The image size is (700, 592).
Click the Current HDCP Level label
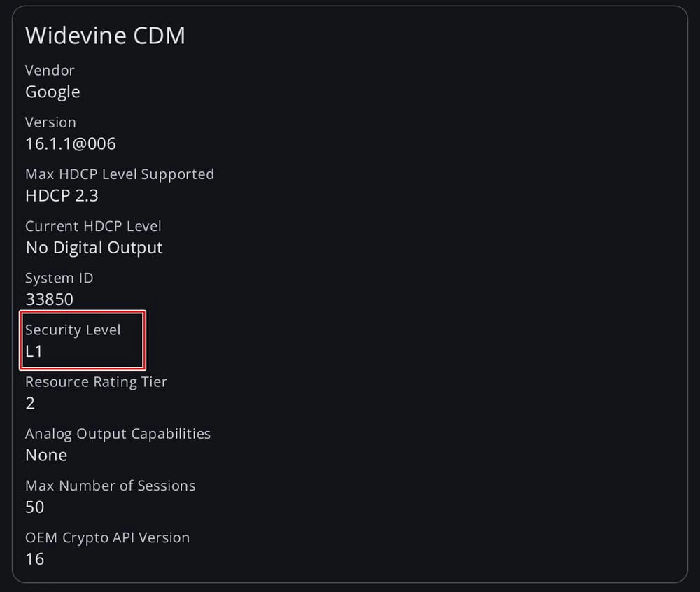coord(93,226)
